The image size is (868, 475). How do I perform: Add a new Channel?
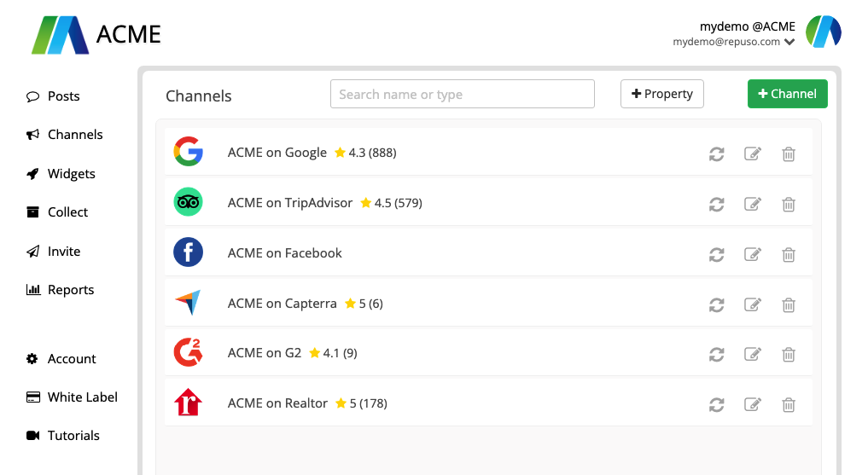pyautogui.click(x=787, y=94)
